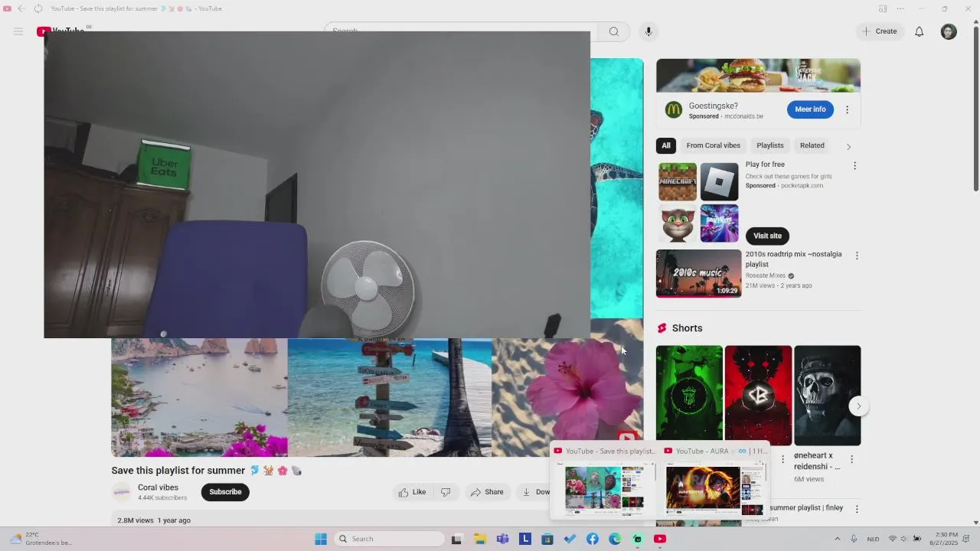The height and width of the screenshot is (551, 980).
Task: Open 2010s roadtrip mix ~nostalgia playlist title
Action: pos(793,259)
